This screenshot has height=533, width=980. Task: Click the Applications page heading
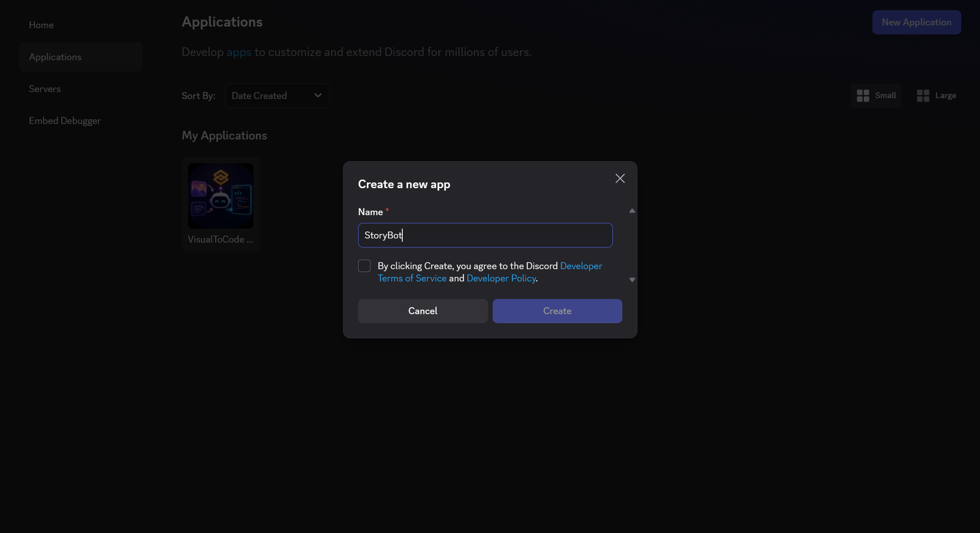222,22
